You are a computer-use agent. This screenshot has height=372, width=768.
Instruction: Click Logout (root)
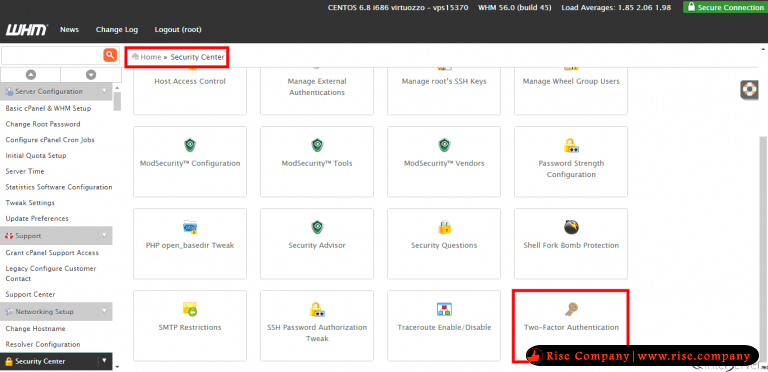(178, 29)
